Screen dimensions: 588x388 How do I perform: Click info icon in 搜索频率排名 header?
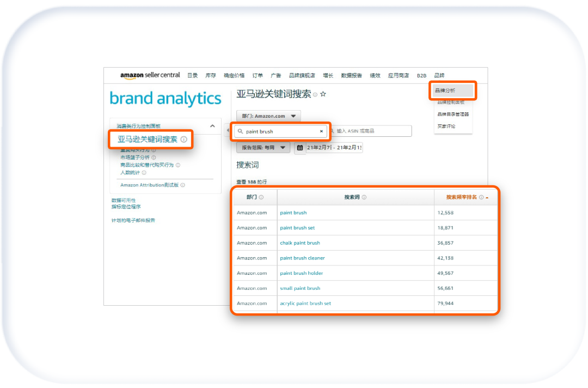pos(481,197)
